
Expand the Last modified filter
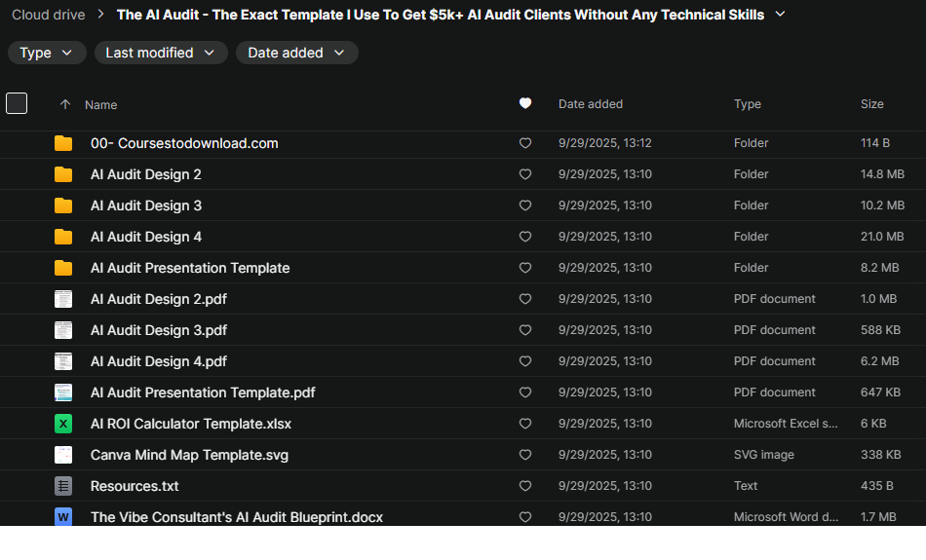click(161, 53)
